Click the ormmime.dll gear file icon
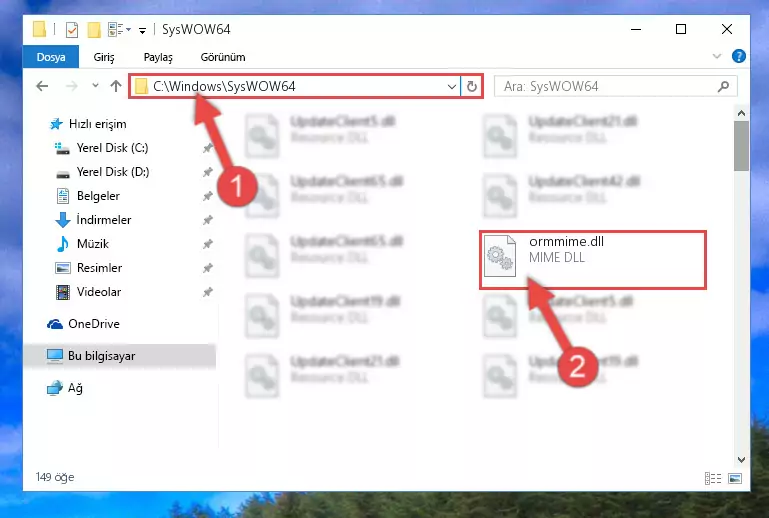The image size is (769, 518). [x=500, y=257]
